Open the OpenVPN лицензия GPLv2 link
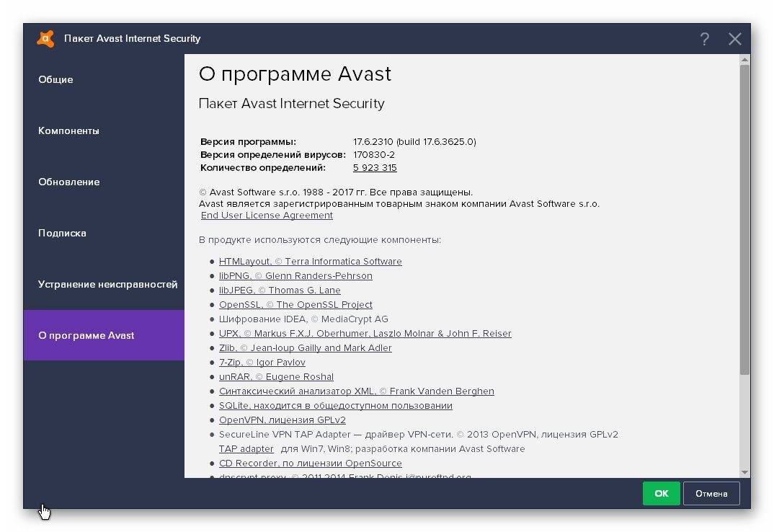774x532 pixels. click(283, 420)
